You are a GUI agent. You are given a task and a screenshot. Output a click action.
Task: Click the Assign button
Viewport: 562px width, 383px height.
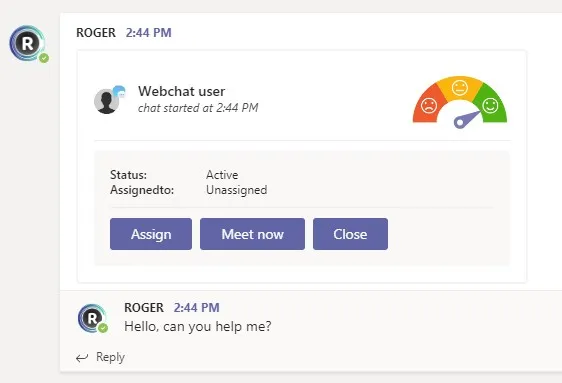point(151,234)
